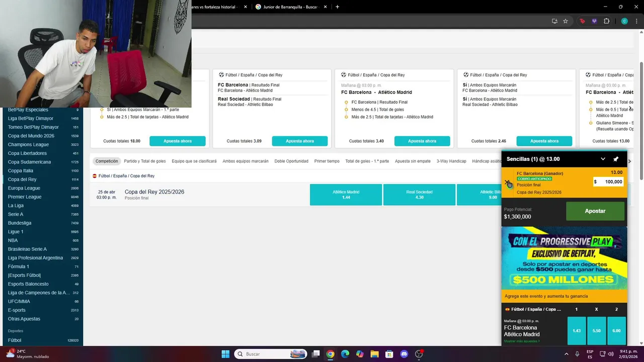Image resolution: width=644 pixels, height=362 pixels.
Task: Open Windows Start menu
Action: [x=225, y=354]
